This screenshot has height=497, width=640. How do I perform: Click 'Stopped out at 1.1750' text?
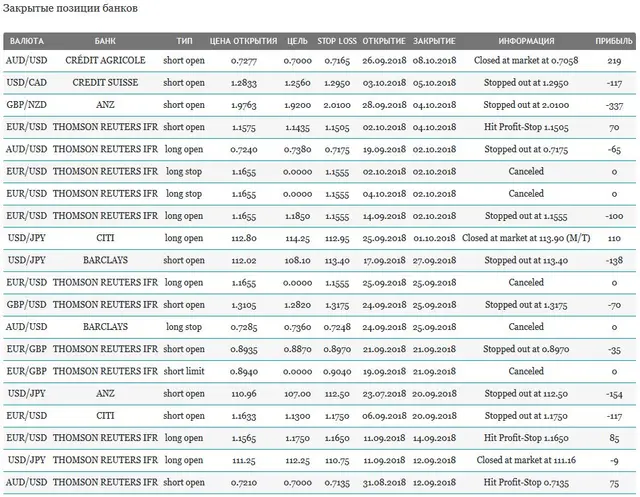click(526, 416)
